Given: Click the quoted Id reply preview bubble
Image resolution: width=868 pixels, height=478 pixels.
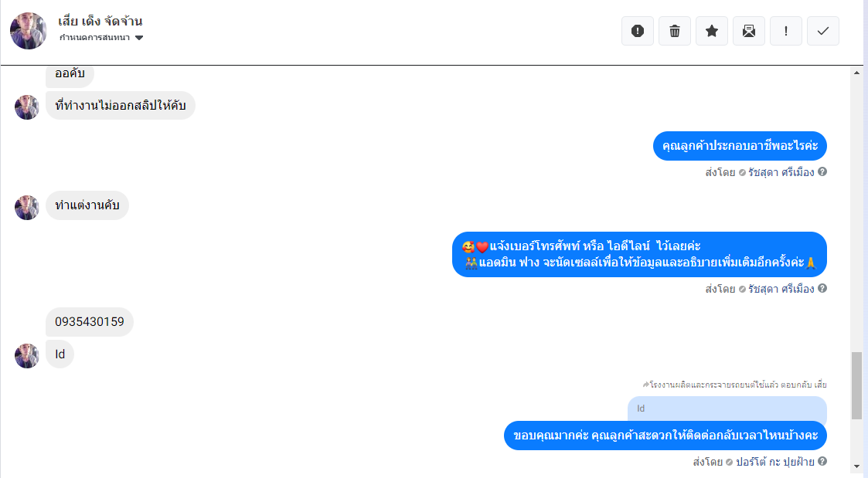Looking at the screenshot, I should point(727,409).
